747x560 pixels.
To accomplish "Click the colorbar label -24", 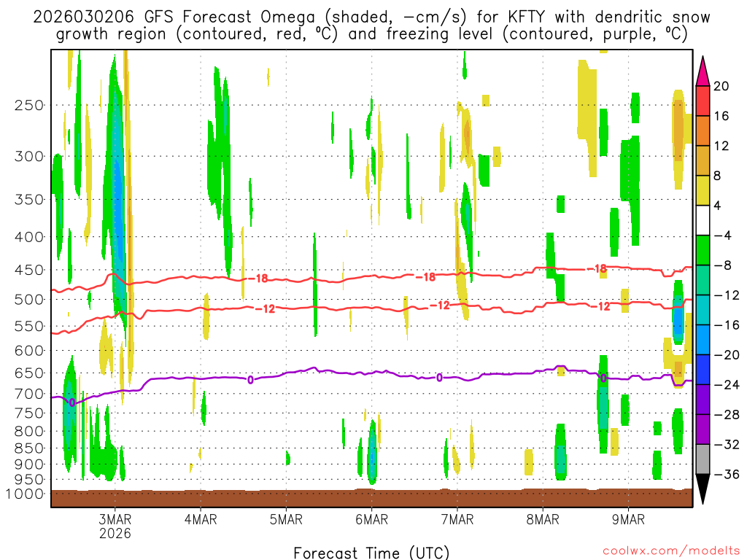I will pos(727,385).
